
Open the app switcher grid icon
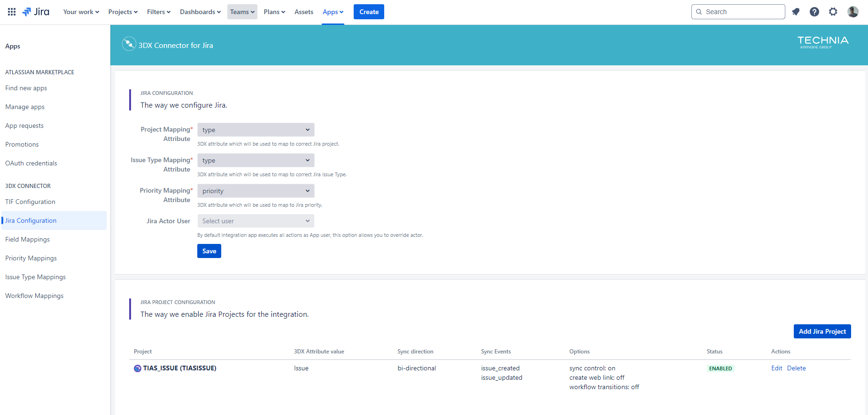[x=12, y=12]
